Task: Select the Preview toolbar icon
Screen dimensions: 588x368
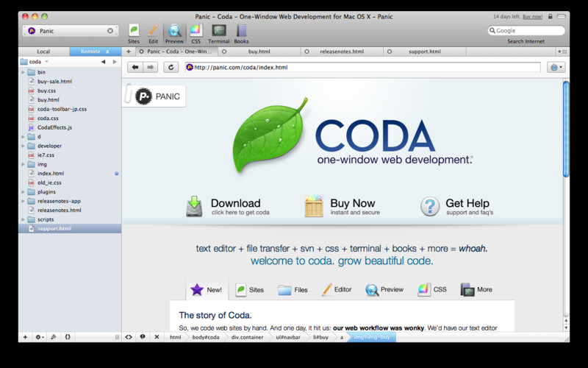Action: [x=175, y=34]
